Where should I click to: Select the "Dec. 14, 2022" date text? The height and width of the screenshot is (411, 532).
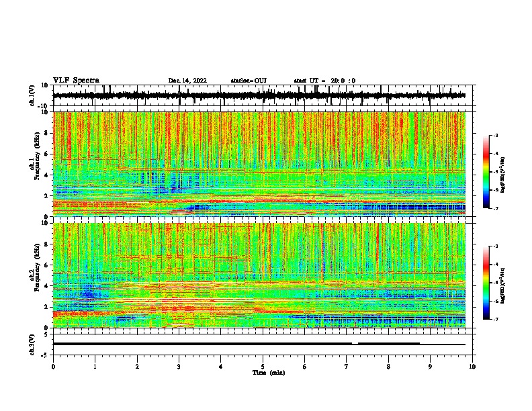[187, 81]
